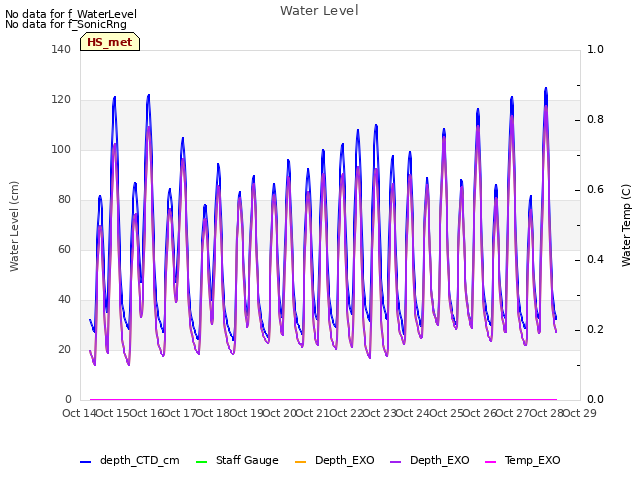The image size is (640, 480).
Task: Click the 0 left-axis tick label
Action: [68, 399]
